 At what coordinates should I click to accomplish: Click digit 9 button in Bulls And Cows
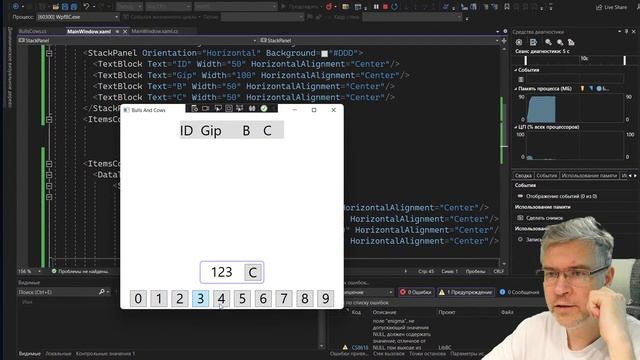[325, 298]
